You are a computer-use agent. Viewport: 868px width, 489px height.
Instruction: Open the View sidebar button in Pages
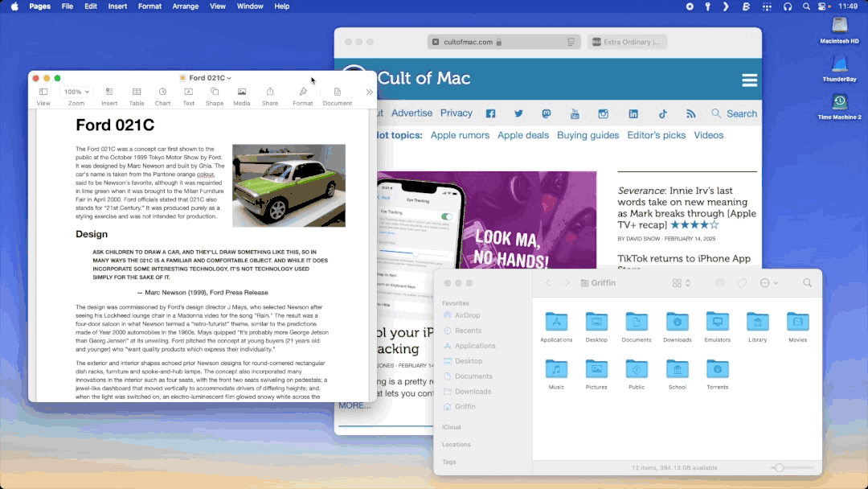click(43, 92)
